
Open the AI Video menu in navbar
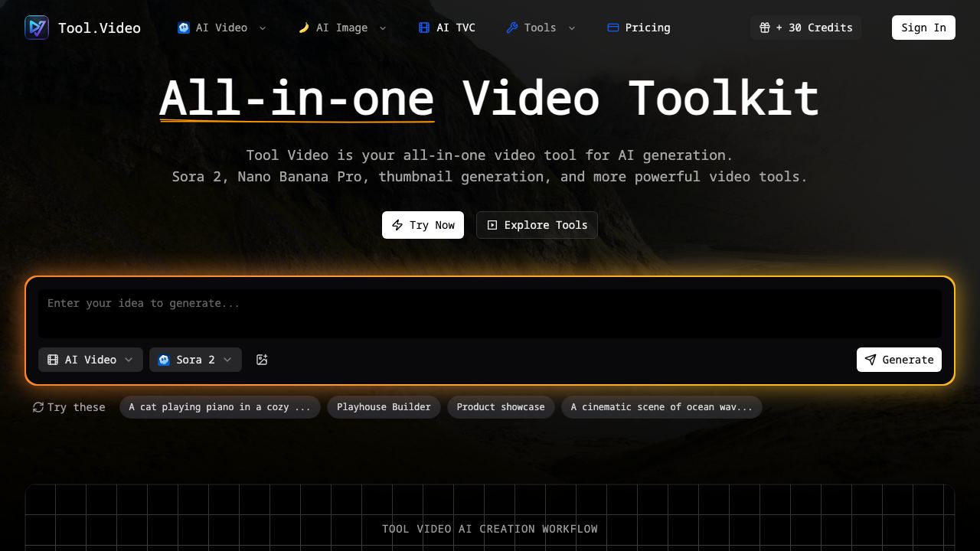[222, 28]
